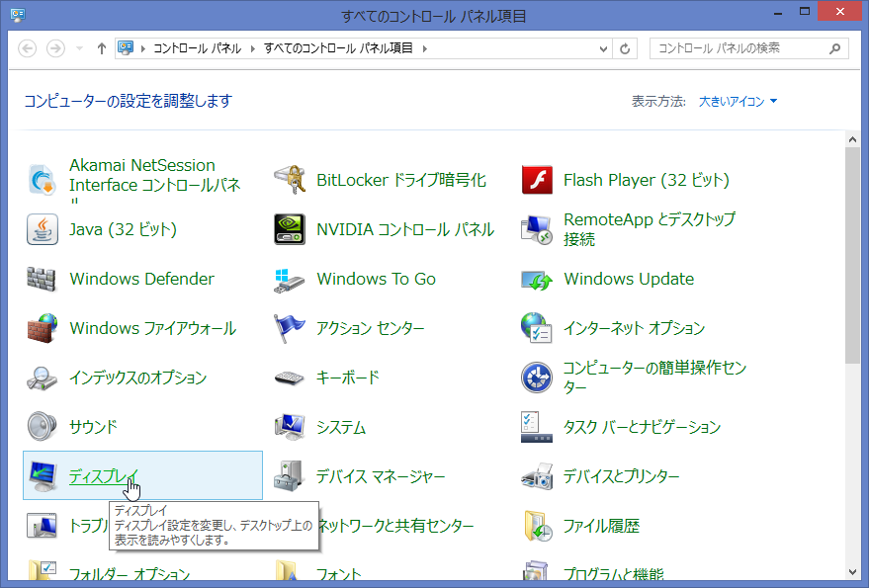The height and width of the screenshot is (588, 869).
Task: Click the サウンド text link
Action: click(x=93, y=427)
